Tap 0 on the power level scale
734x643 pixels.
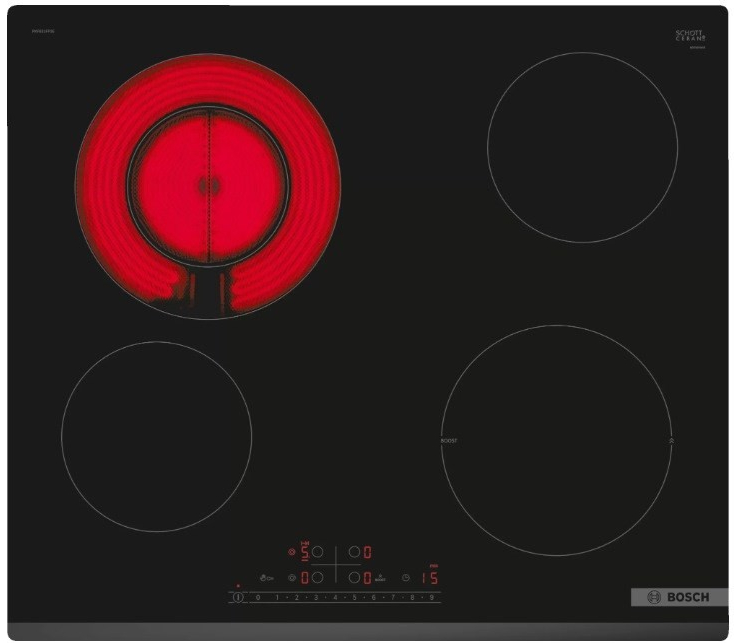258,597
